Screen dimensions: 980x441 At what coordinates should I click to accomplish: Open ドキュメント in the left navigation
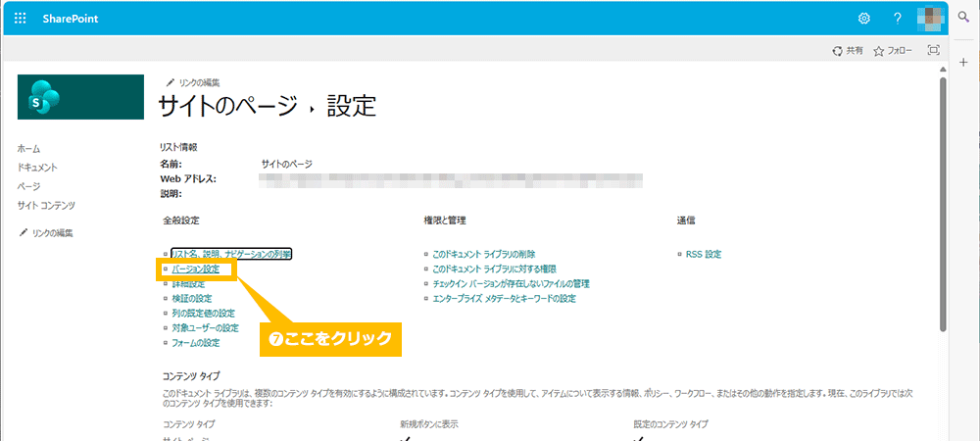pyautogui.click(x=37, y=168)
